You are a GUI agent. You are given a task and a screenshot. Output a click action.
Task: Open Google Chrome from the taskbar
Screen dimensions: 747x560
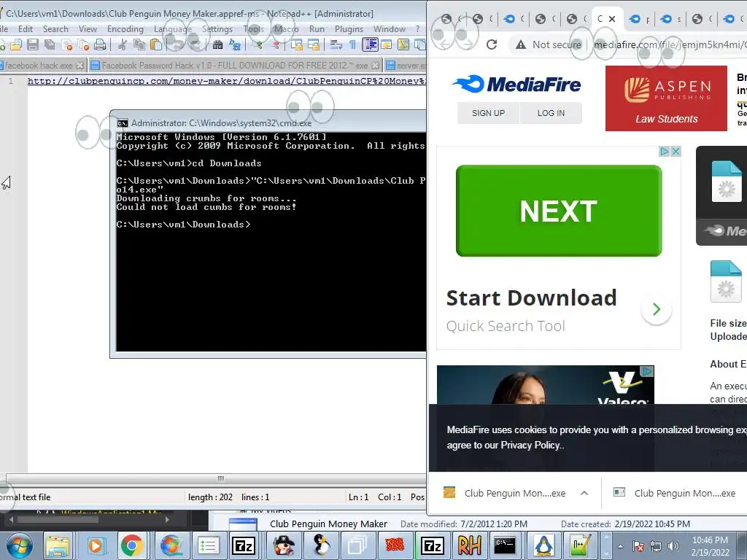pos(131,545)
